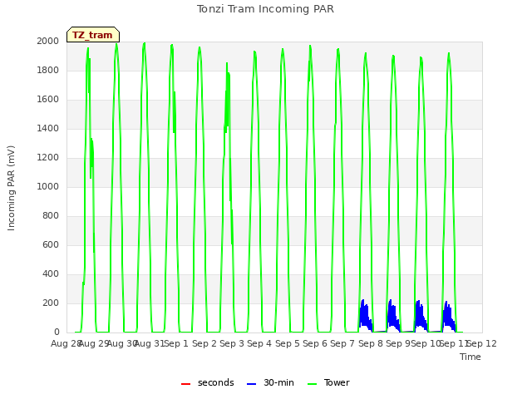Screen dimensions: 532x399
Task: Click the blue 30-min legend swatch
Action: coord(251,384)
